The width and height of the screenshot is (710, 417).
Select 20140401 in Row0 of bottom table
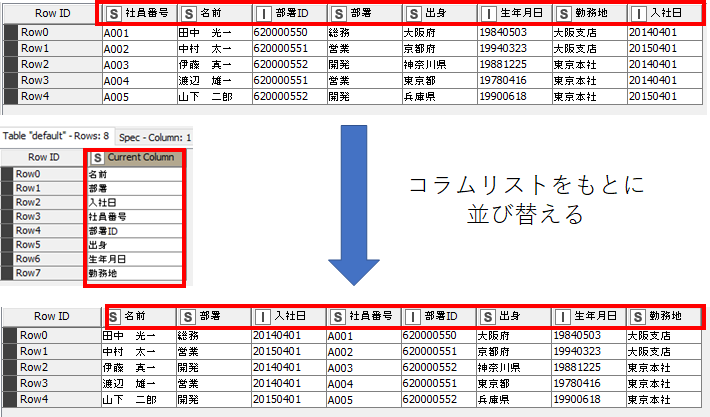coord(288,336)
